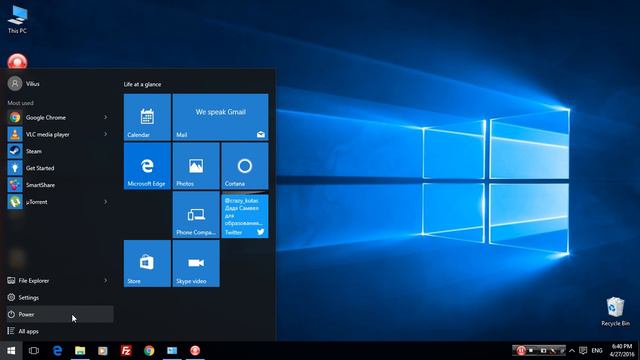
Task: Launch FileZilla from the taskbar
Action: pyautogui.click(x=126, y=351)
